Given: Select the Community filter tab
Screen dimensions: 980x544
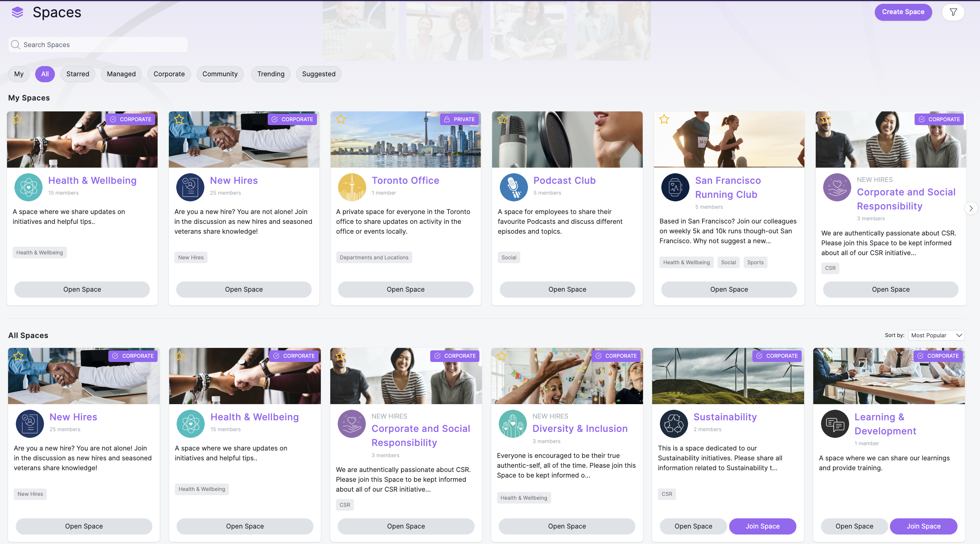Looking at the screenshot, I should click(220, 74).
